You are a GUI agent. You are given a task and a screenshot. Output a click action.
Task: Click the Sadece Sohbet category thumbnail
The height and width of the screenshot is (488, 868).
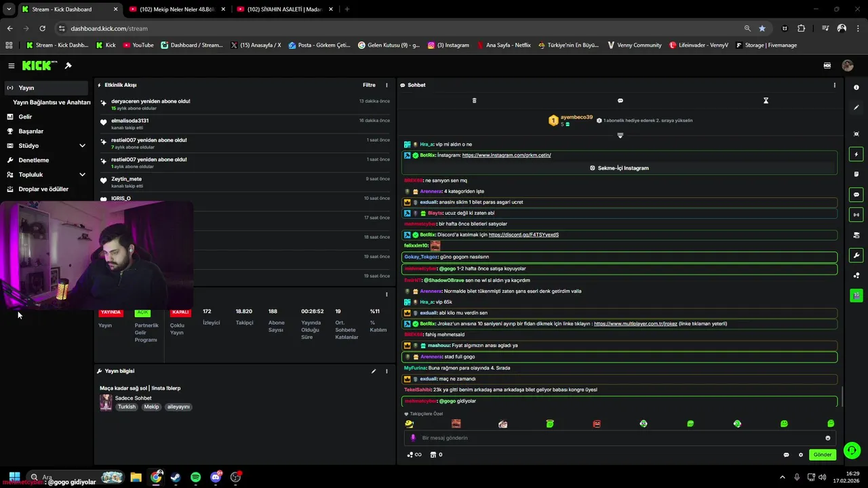pyautogui.click(x=106, y=403)
